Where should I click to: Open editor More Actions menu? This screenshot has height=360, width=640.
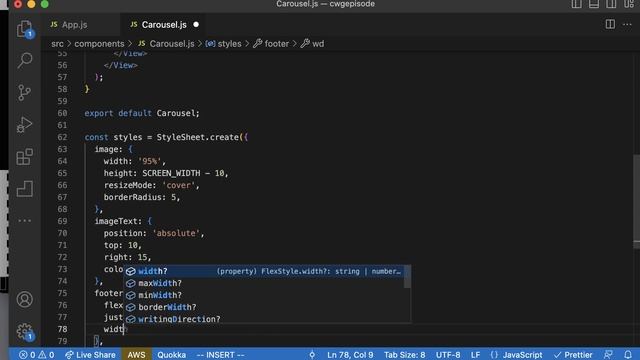coord(627,24)
